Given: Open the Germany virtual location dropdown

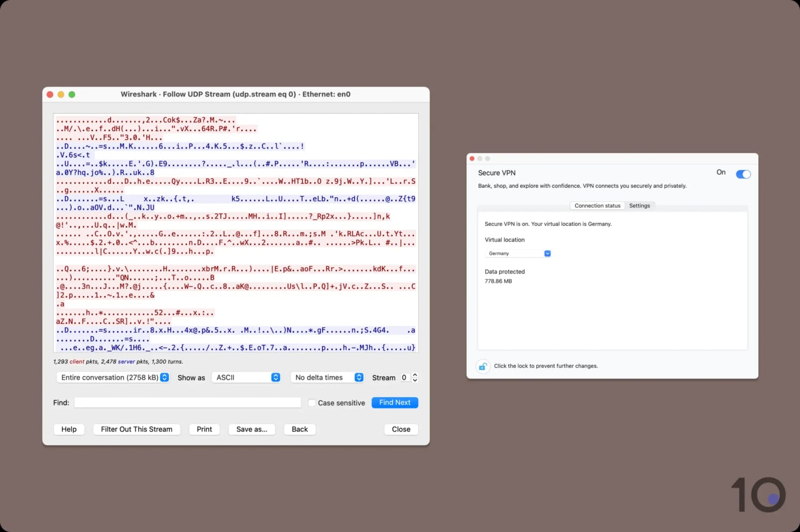Looking at the screenshot, I should 518,254.
